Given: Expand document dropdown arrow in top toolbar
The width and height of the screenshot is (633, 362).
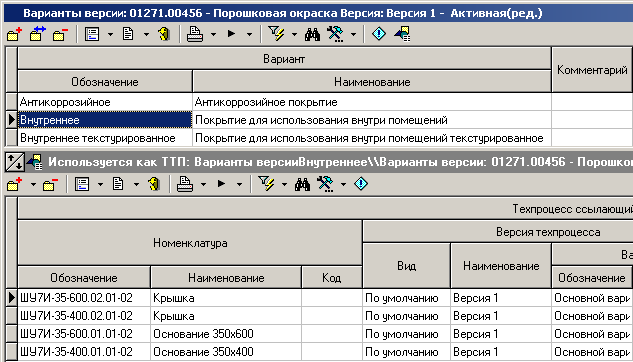Looking at the screenshot, I should [x=146, y=35].
